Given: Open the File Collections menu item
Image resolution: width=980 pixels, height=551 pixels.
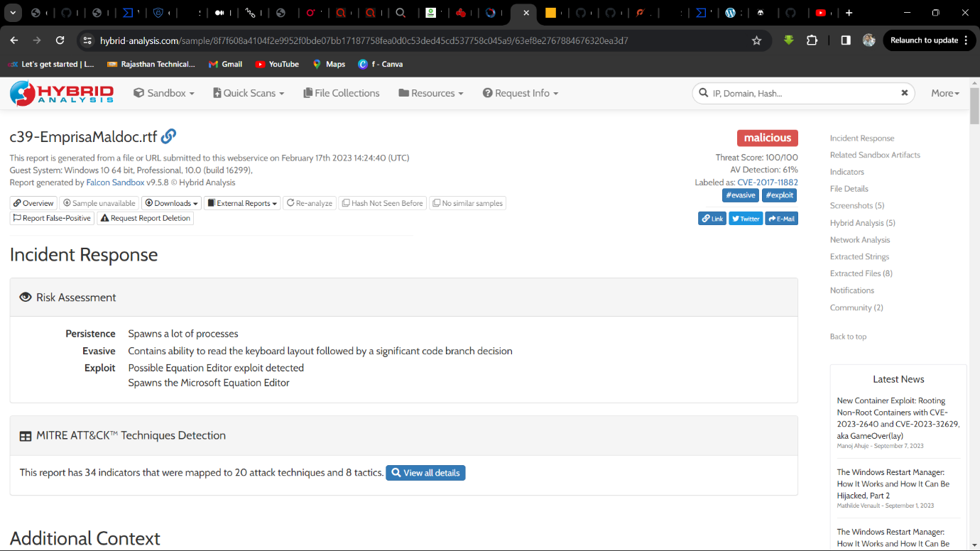Looking at the screenshot, I should [341, 93].
